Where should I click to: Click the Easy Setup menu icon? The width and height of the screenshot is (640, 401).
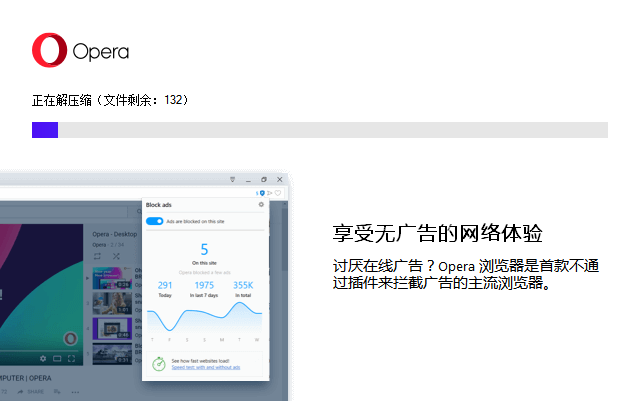click(x=232, y=180)
